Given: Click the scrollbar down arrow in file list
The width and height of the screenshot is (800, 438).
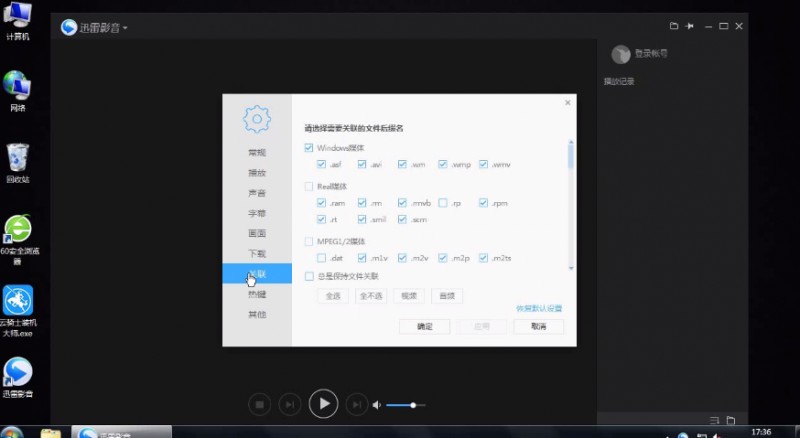Looking at the screenshot, I should (571, 268).
